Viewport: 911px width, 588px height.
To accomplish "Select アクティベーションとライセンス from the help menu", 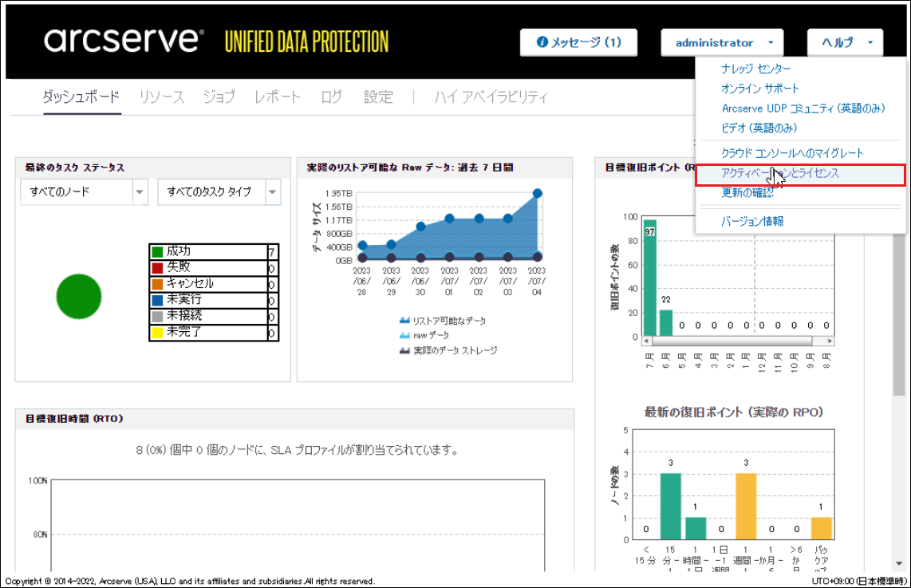I will click(x=780, y=173).
